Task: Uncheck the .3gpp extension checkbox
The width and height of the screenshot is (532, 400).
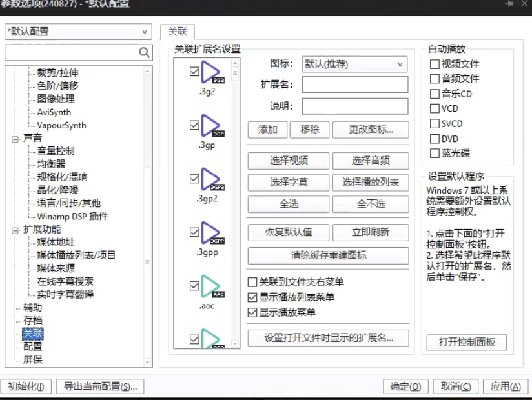Action: click(x=194, y=232)
